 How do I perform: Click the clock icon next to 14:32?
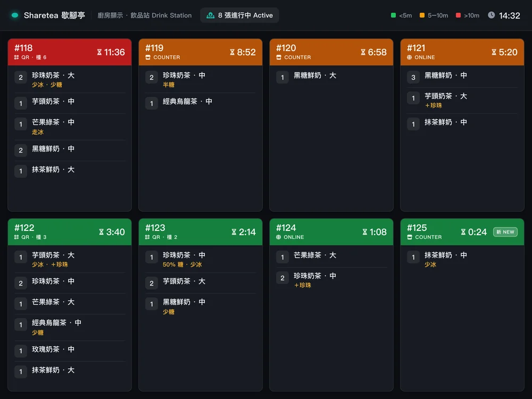tap(491, 15)
